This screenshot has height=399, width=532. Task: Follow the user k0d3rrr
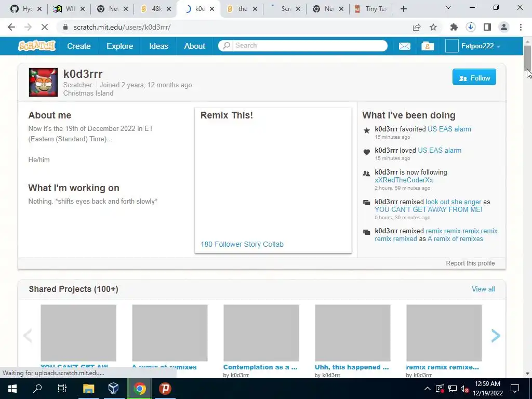pyautogui.click(x=474, y=77)
